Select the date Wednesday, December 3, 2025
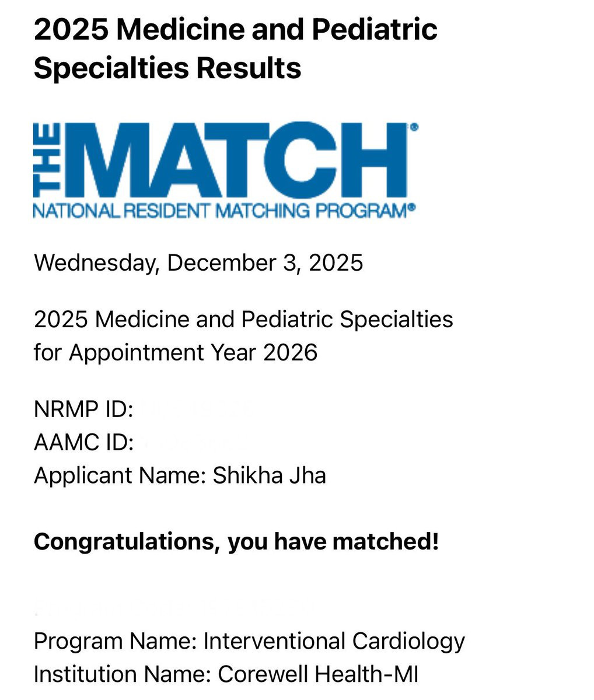 tap(198, 262)
